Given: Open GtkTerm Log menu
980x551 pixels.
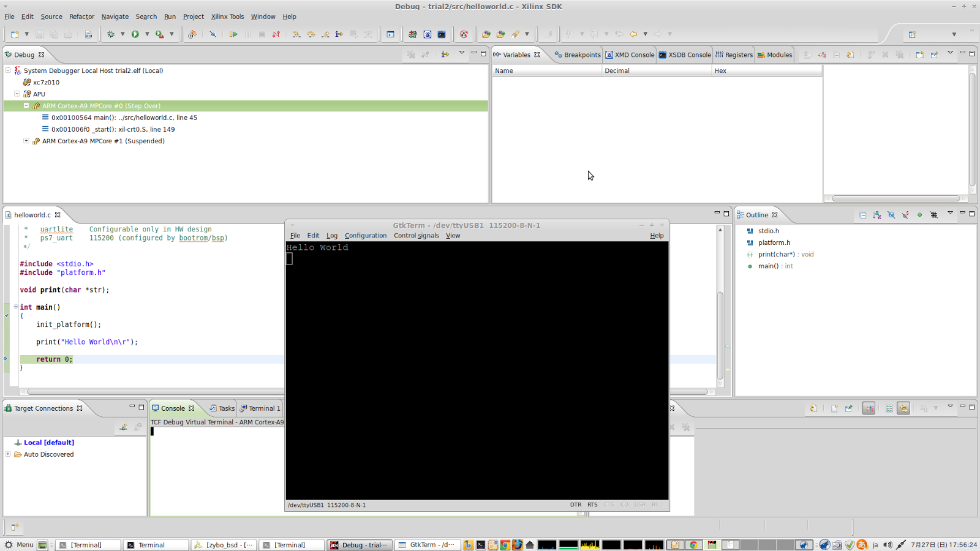Looking at the screenshot, I should click(x=332, y=236).
